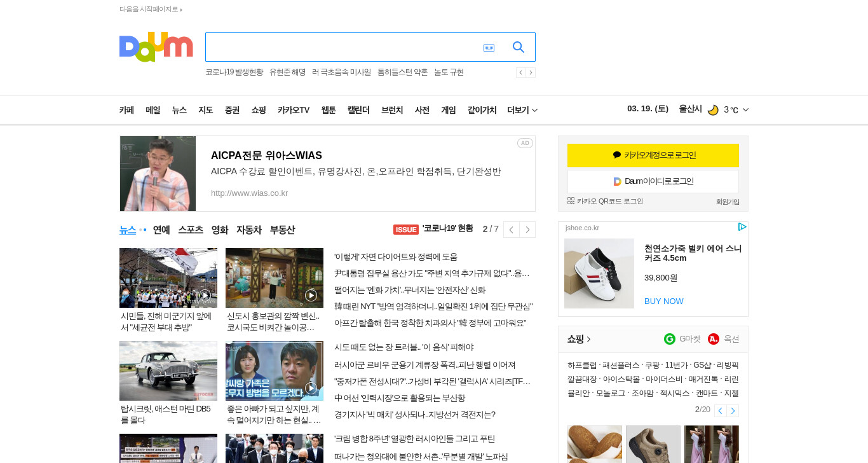Open http://www.wias.co.kr ad link
868x463 pixels.
(249, 193)
